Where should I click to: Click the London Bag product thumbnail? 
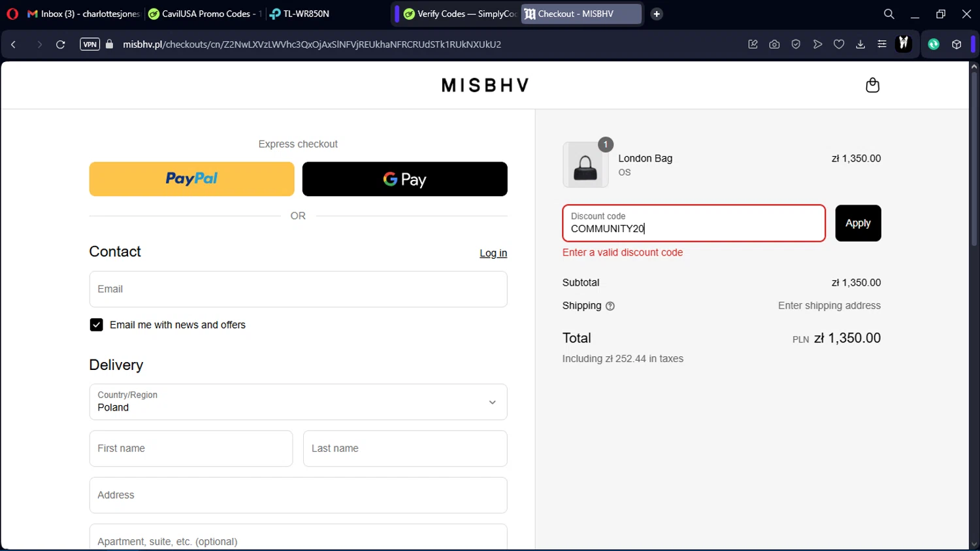[585, 165]
